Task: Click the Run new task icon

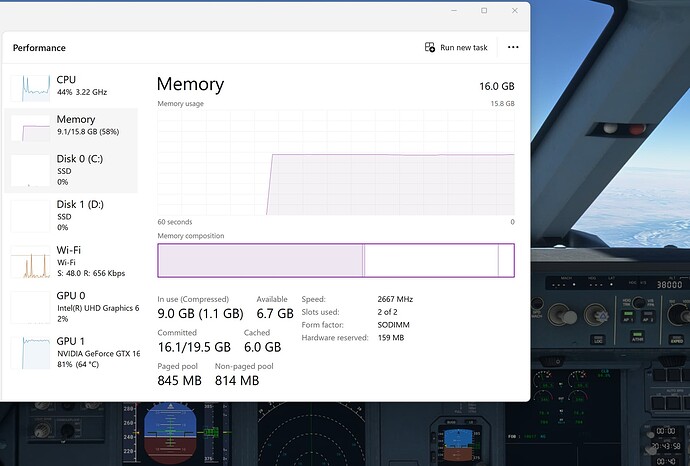Action: (x=429, y=47)
